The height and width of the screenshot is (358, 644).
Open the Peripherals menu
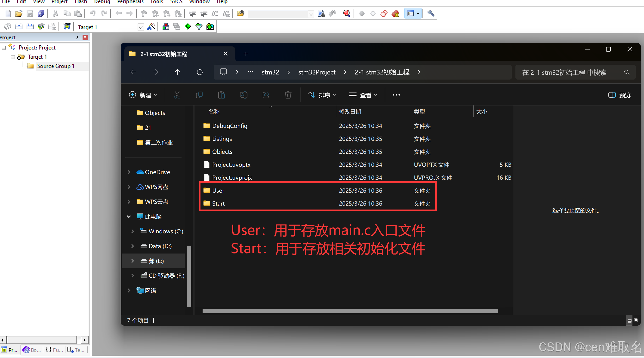coord(130,2)
